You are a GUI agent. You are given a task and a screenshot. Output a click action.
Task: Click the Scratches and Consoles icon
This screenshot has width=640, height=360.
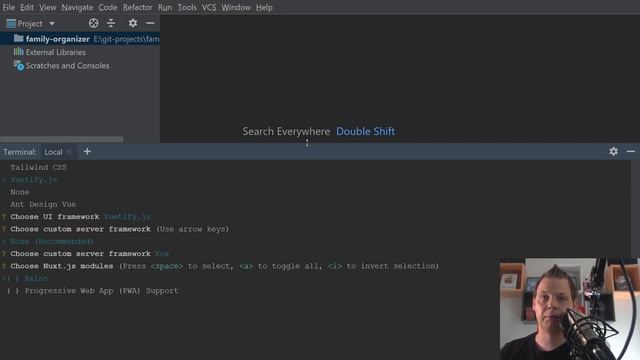(x=19, y=65)
